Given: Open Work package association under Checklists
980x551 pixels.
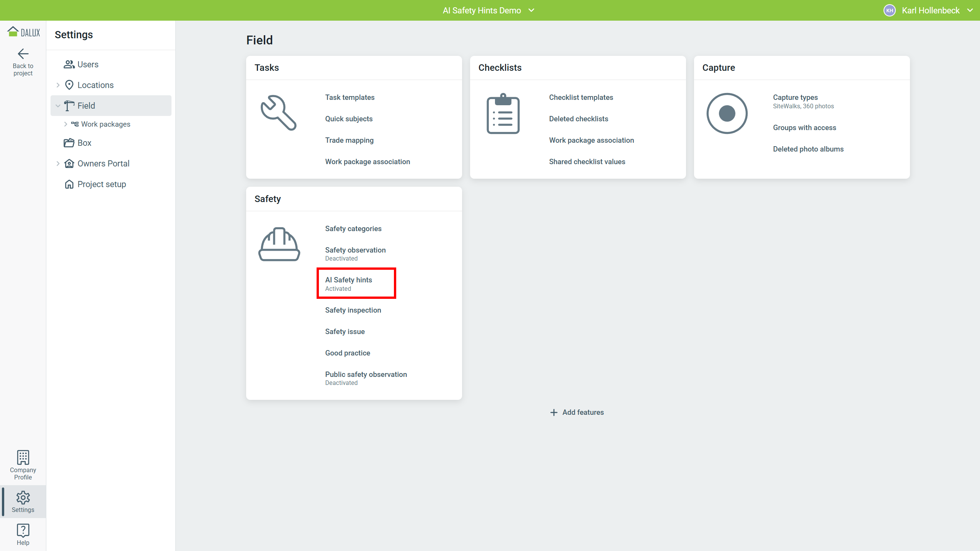Looking at the screenshot, I should click(591, 140).
